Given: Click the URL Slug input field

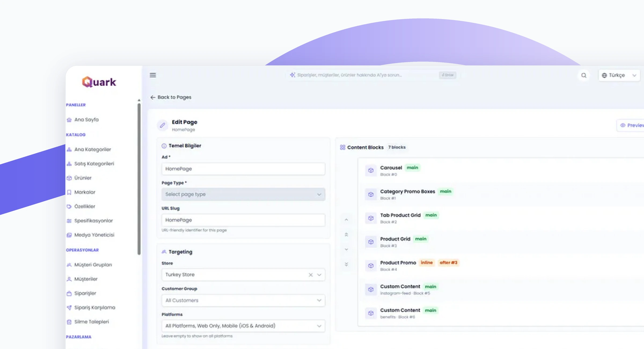Looking at the screenshot, I should coord(243,220).
